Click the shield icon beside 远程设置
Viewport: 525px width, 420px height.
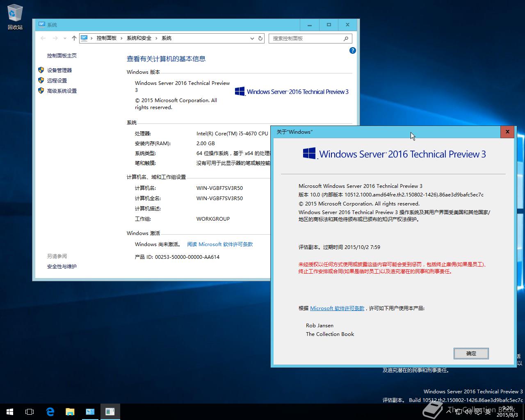point(41,80)
